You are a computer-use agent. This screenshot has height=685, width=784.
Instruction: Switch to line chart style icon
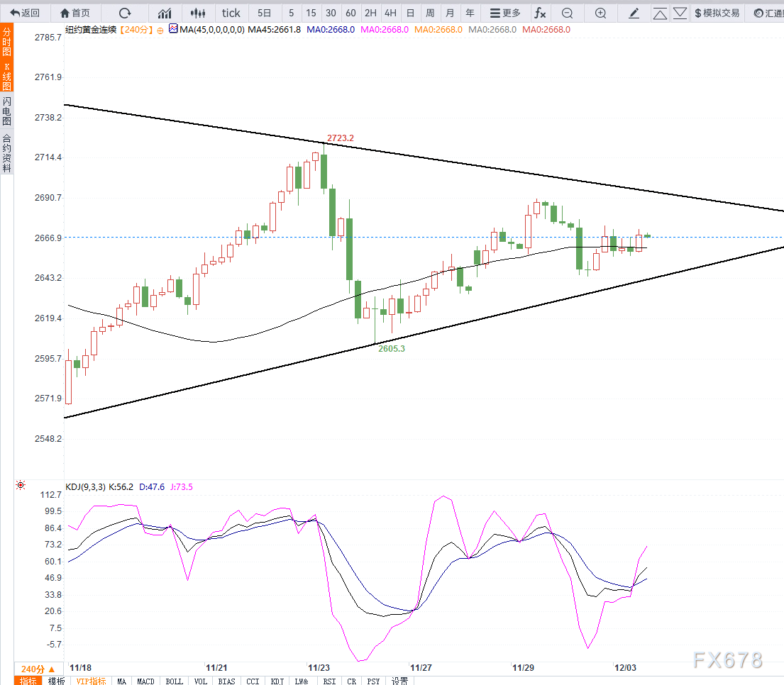165,13
